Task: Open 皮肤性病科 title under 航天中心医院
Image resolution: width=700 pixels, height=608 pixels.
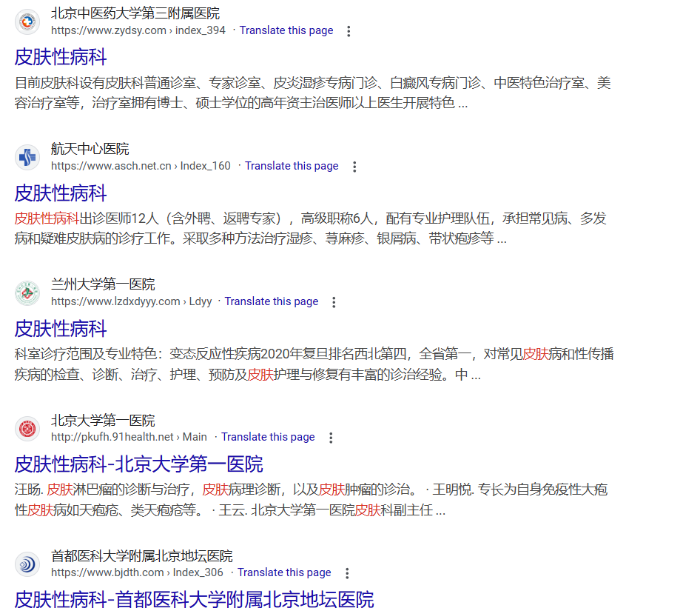Action: [x=61, y=193]
